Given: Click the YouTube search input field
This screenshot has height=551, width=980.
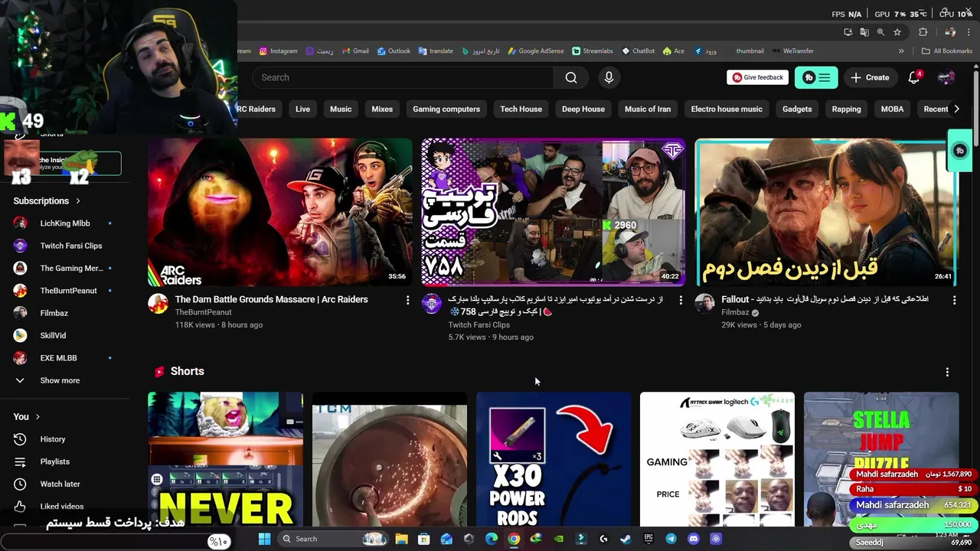Looking at the screenshot, I should (x=402, y=77).
